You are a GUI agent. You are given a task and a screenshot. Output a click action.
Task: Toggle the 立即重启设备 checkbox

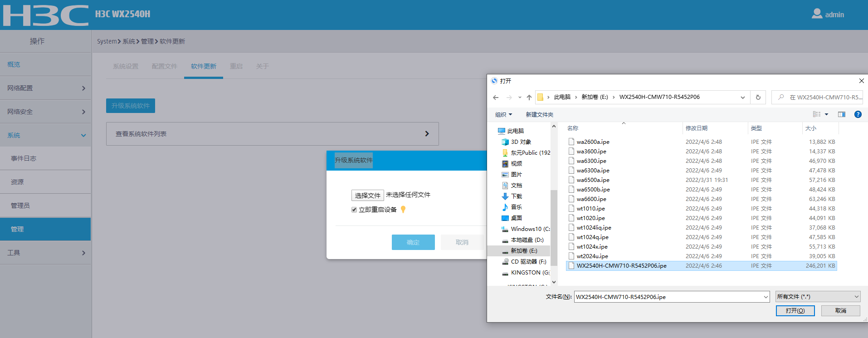(354, 210)
